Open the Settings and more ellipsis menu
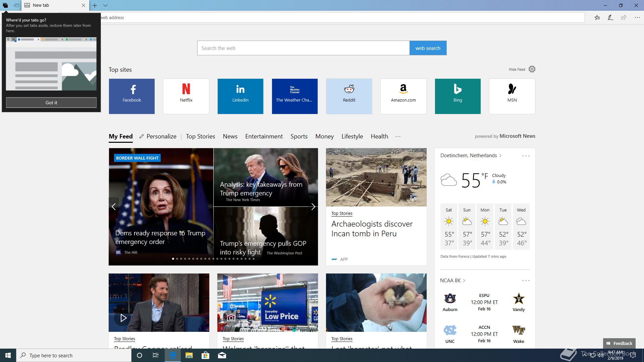The width and height of the screenshot is (644, 362). pos(637,17)
